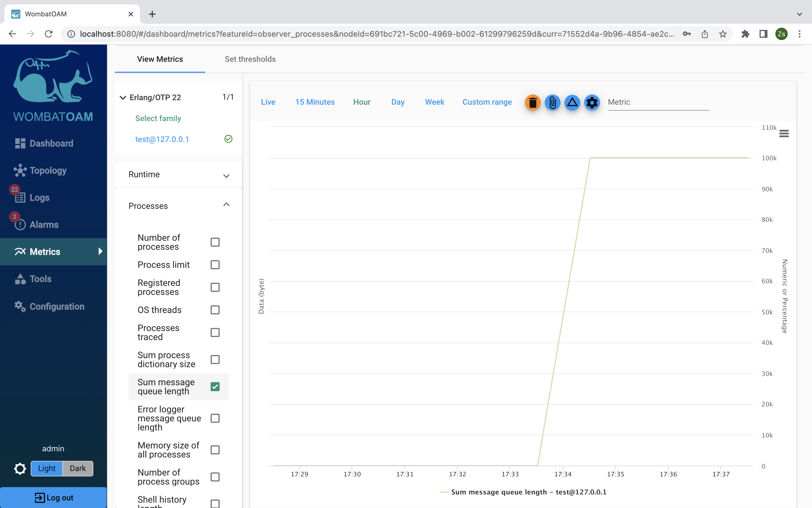The image size is (812, 508).
Task: Click the browser back arrow
Action: click(12, 34)
